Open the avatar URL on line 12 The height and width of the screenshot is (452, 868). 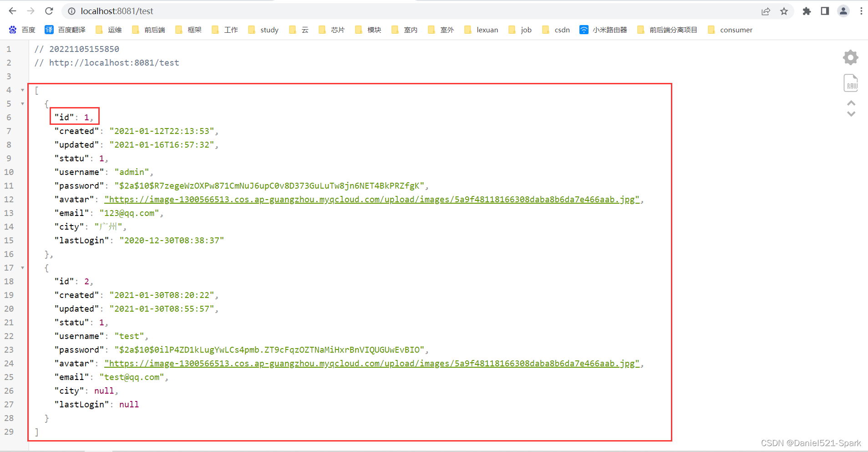point(372,199)
